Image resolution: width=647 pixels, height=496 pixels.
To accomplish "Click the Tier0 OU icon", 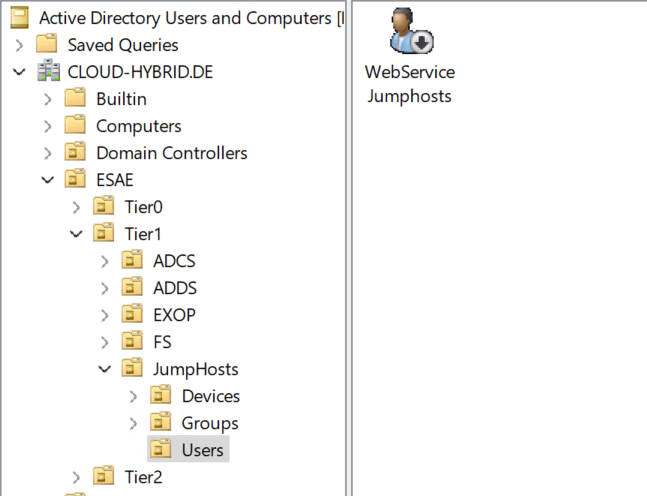I will pos(104,207).
